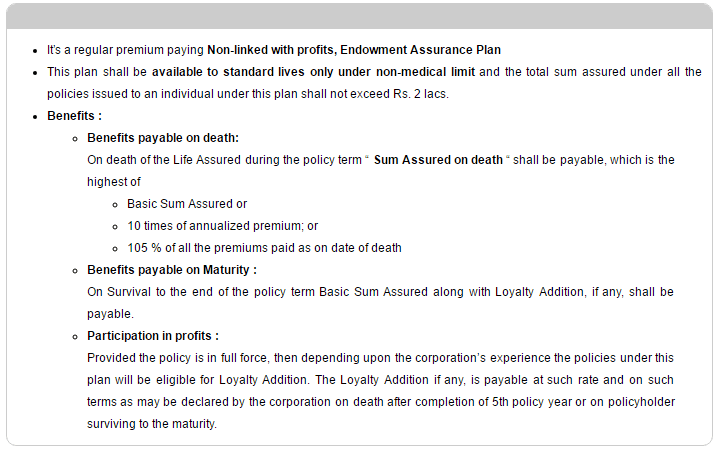Click circle bullet beside 'Benefits payable on death'
The image size is (724, 451).
point(75,139)
